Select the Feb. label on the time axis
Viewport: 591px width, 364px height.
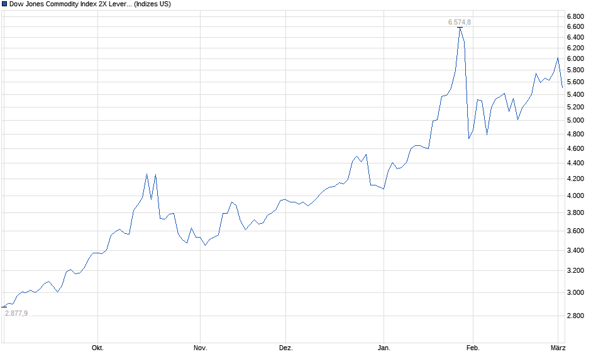pos(472,348)
